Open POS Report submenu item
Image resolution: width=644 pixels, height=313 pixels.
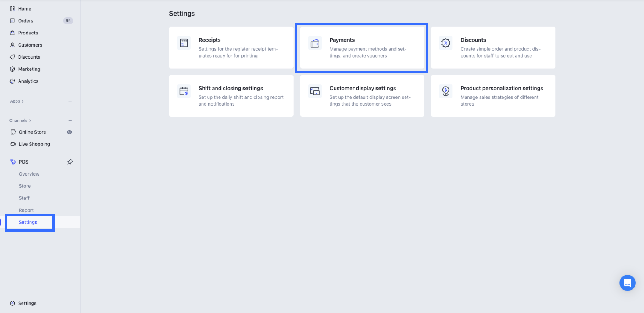coord(26,210)
